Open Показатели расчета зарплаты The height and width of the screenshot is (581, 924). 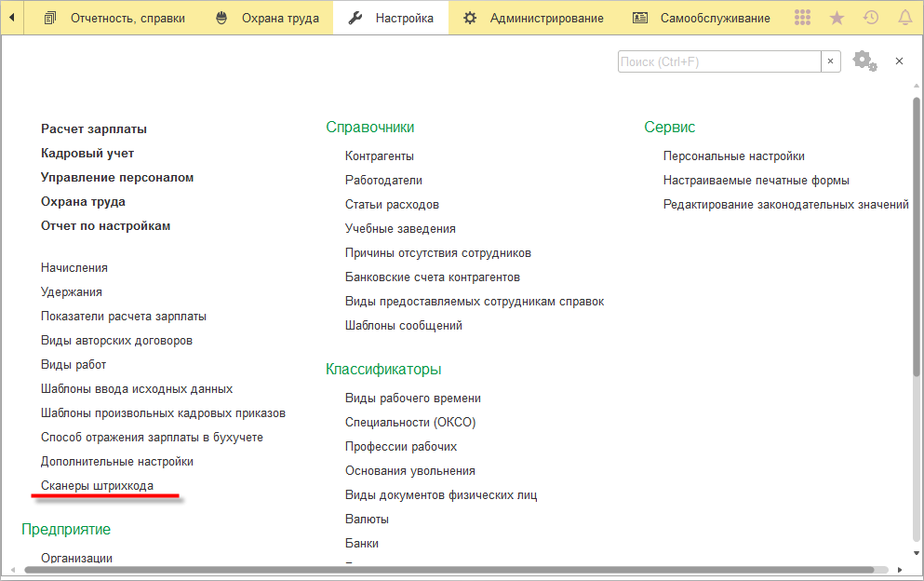pos(123,317)
